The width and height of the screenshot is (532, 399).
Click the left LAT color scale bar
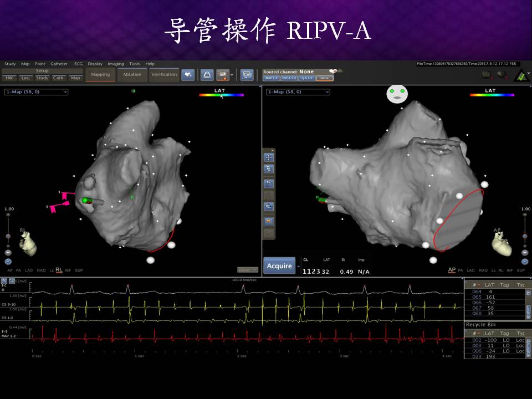coord(221,95)
